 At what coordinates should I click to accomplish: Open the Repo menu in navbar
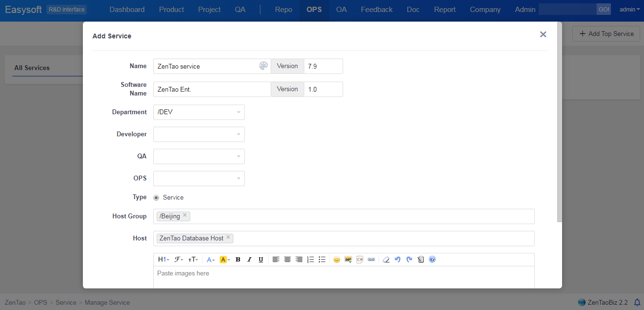click(x=284, y=10)
